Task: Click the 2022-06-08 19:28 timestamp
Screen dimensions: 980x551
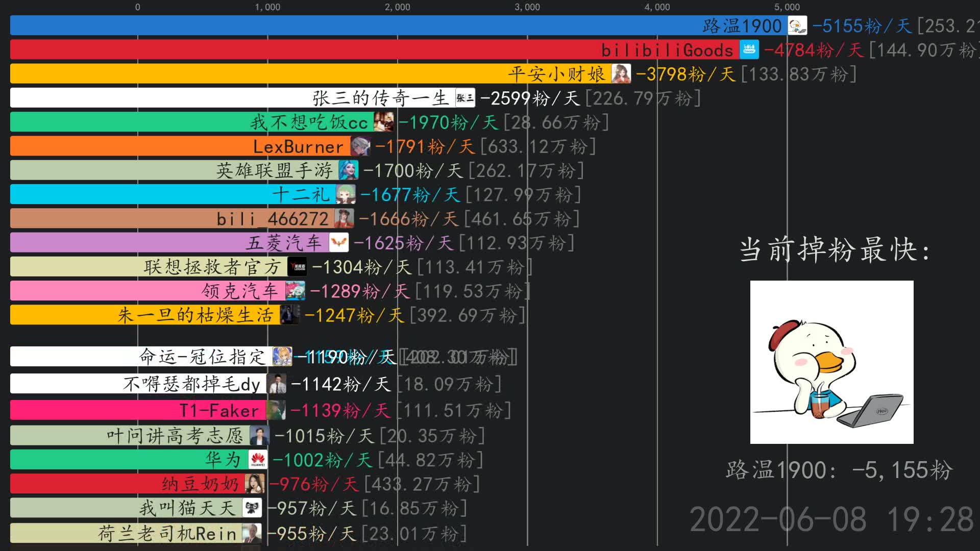Action: (x=831, y=519)
